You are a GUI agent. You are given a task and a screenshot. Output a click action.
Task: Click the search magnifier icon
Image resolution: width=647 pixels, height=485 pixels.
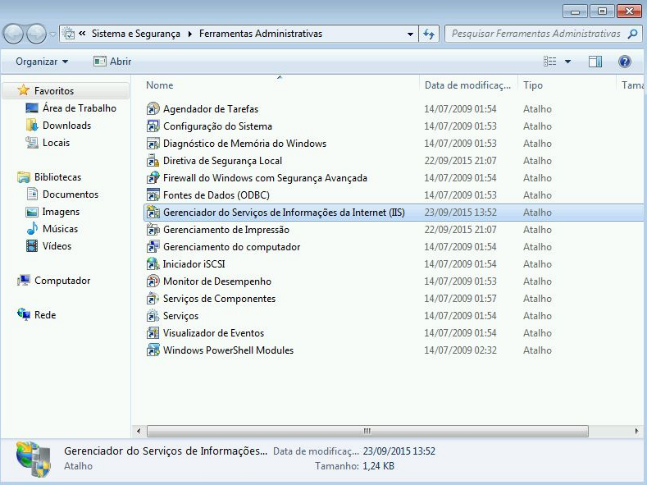tap(633, 34)
